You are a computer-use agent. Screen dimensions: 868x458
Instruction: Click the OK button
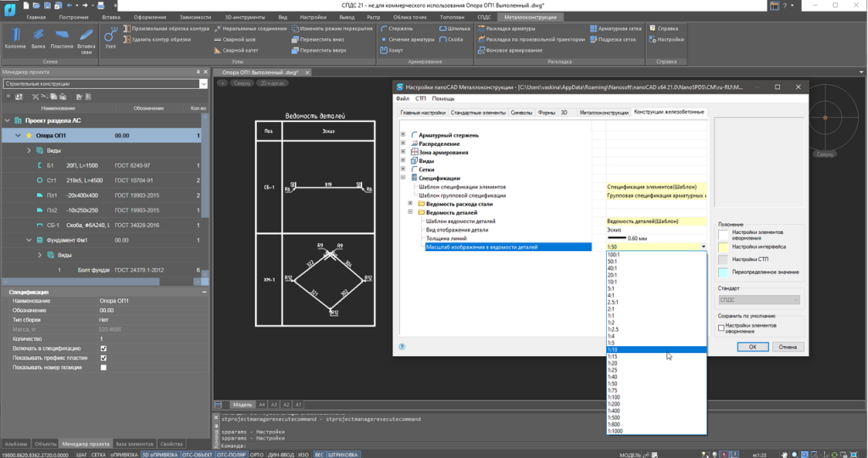(753, 347)
